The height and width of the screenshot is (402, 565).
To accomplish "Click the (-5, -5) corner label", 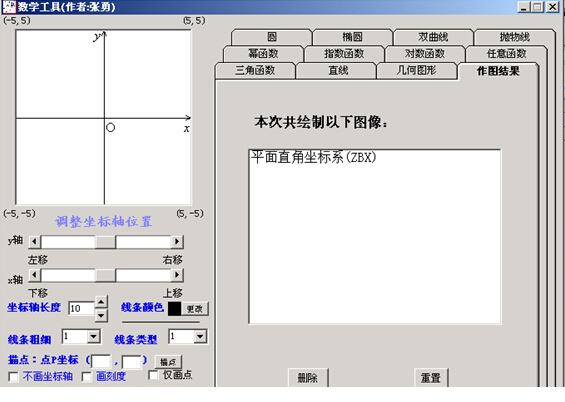I will (19, 214).
